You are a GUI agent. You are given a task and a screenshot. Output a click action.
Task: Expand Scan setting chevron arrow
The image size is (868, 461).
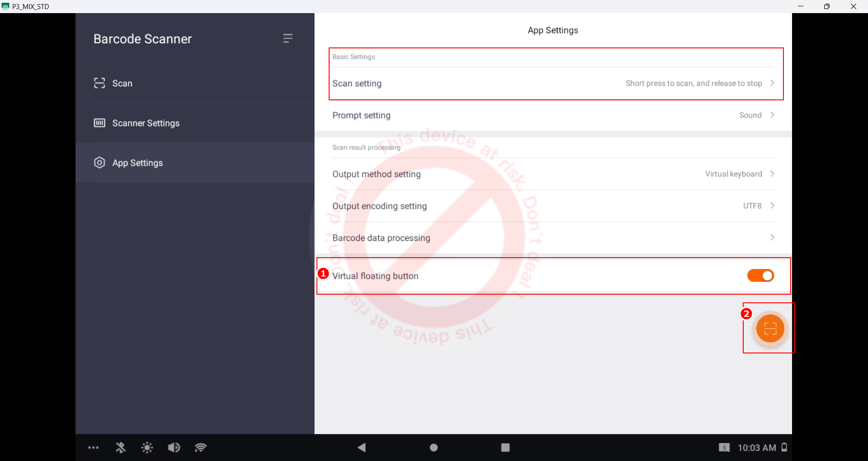(772, 83)
